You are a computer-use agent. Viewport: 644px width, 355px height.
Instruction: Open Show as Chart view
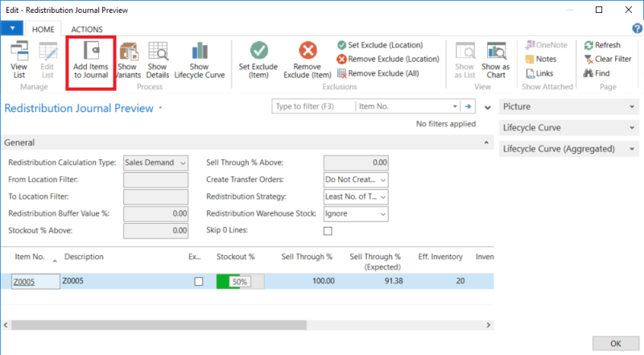495,52
